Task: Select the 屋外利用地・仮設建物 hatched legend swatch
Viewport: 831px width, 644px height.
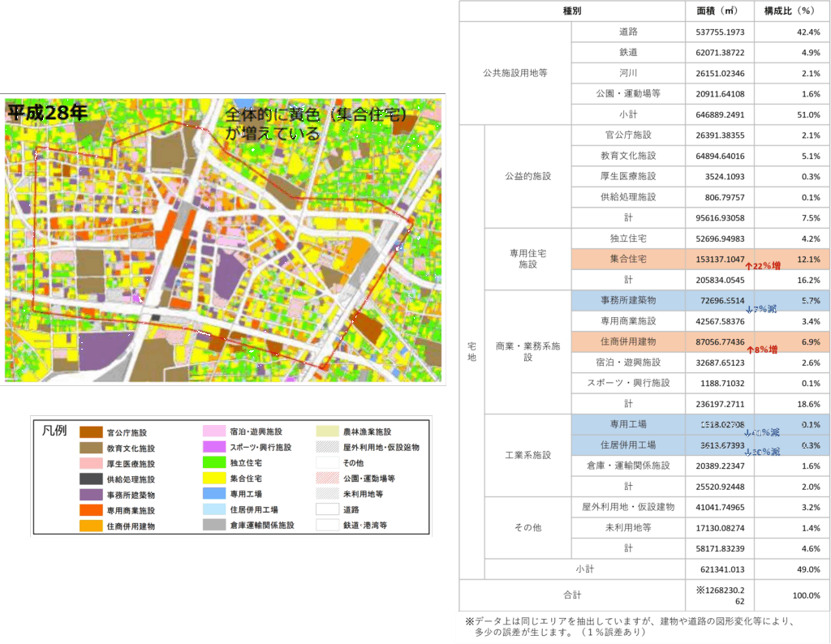Action: tap(328, 447)
